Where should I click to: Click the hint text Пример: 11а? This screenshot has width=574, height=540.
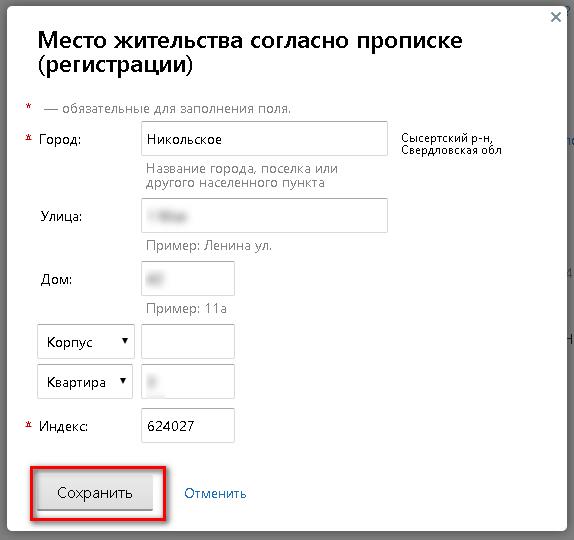point(186,309)
